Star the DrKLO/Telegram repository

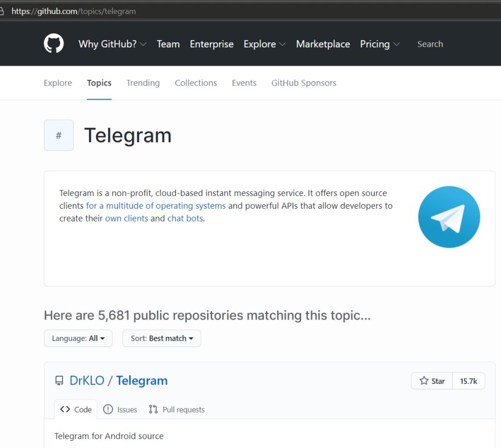click(x=432, y=381)
